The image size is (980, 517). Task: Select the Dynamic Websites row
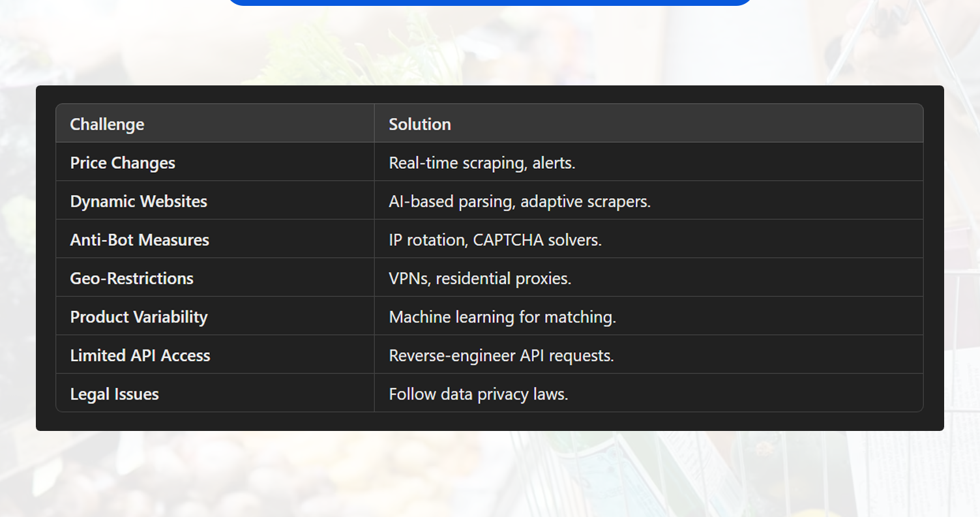pos(138,201)
